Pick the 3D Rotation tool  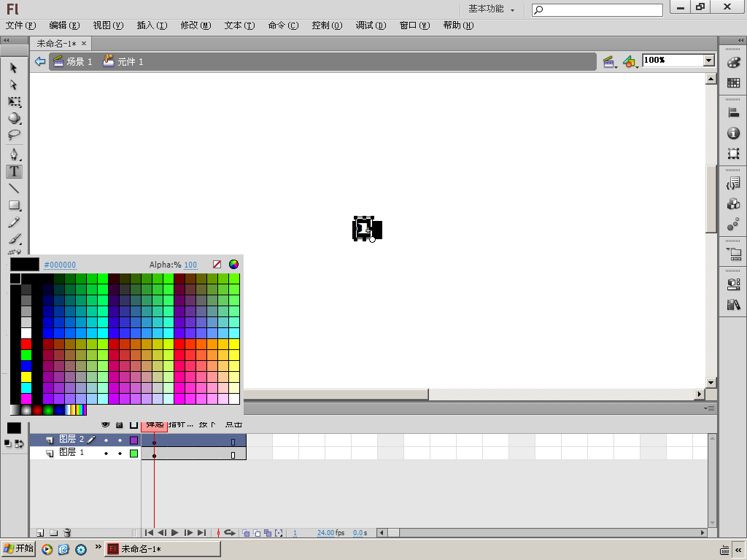pos(15,118)
